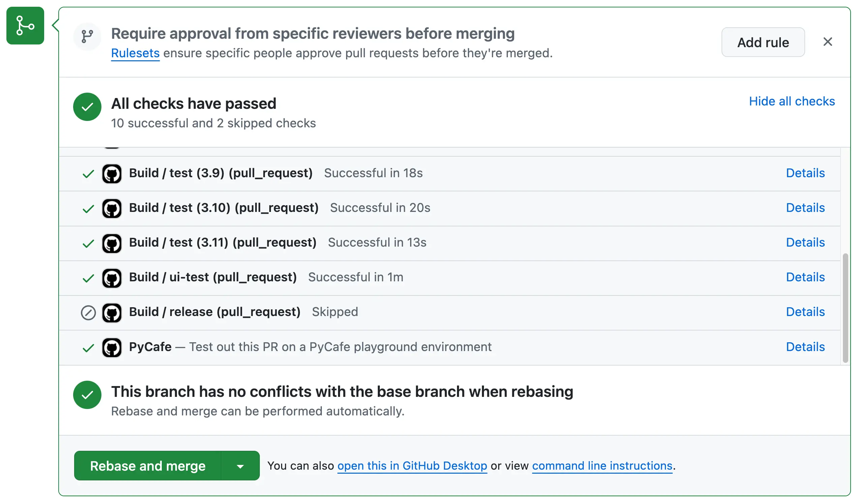856x504 pixels.
Task: Open the Rulesets link
Action: click(x=135, y=53)
